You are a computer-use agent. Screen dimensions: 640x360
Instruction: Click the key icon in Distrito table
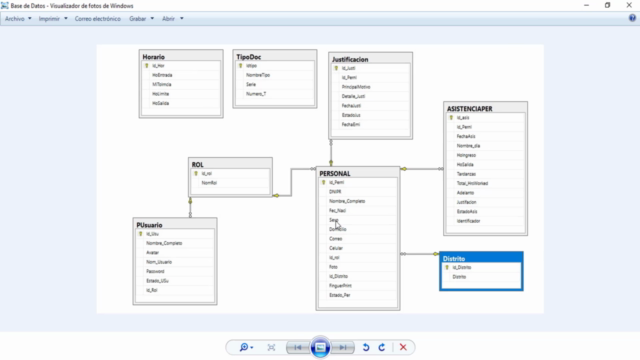point(447,267)
